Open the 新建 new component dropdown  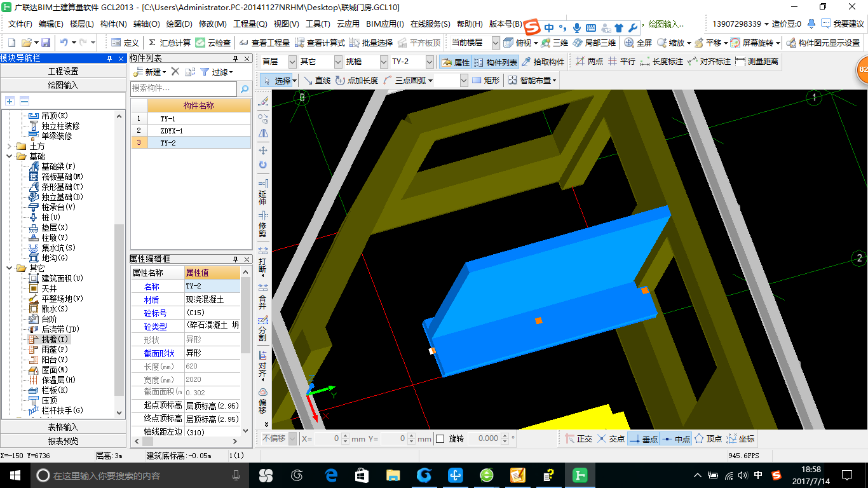pyautogui.click(x=149, y=72)
